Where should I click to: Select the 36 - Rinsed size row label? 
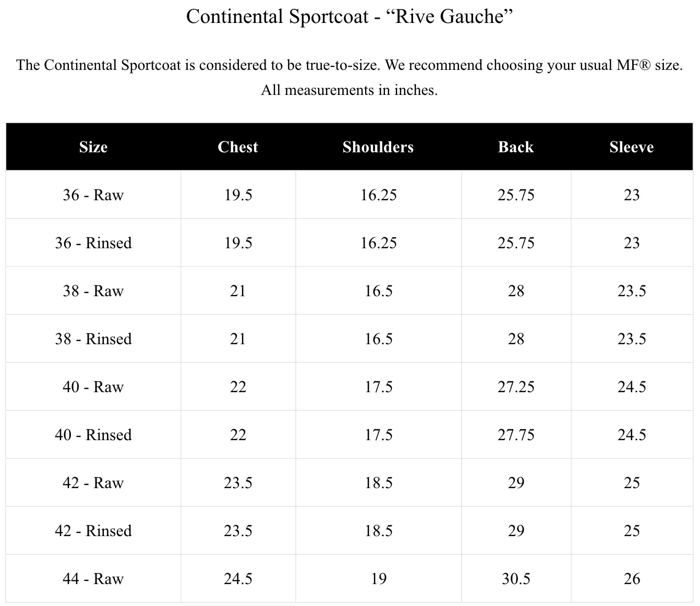point(93,243)
